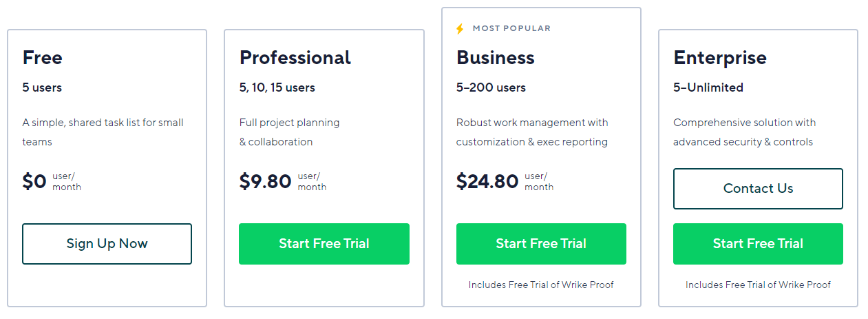Image resolution: width=868 pixels, height=319 pixels.
Task: Click Sign Up Now in Free plan
Action: point(107,244)
